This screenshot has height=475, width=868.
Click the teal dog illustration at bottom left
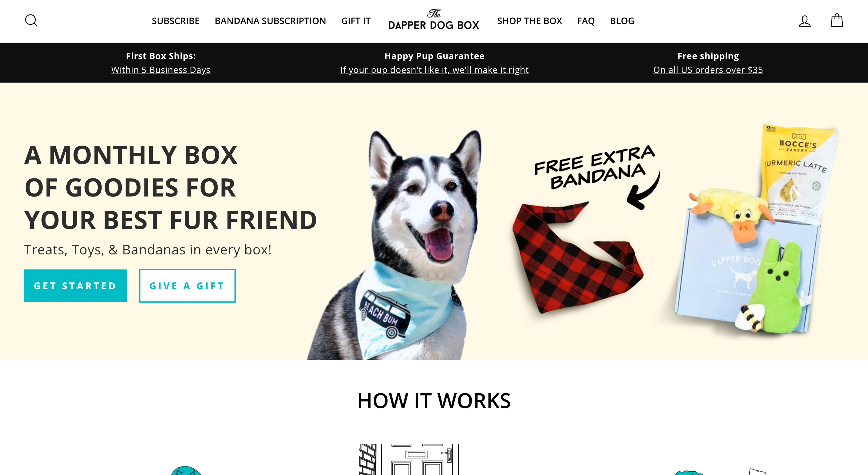point(186,470)
